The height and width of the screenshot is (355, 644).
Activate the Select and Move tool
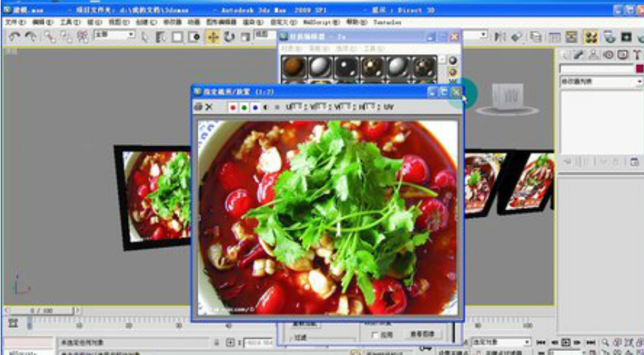click(213, 37)
